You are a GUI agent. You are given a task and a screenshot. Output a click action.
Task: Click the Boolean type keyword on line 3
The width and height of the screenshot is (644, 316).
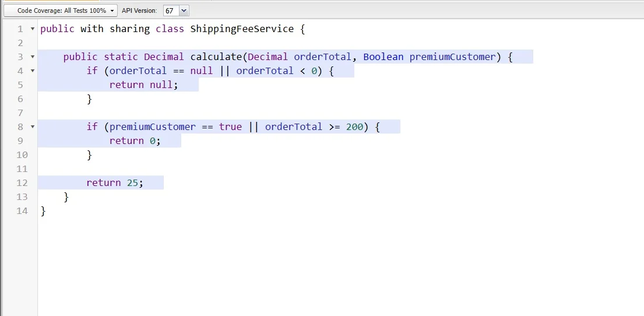pos(383,57)
